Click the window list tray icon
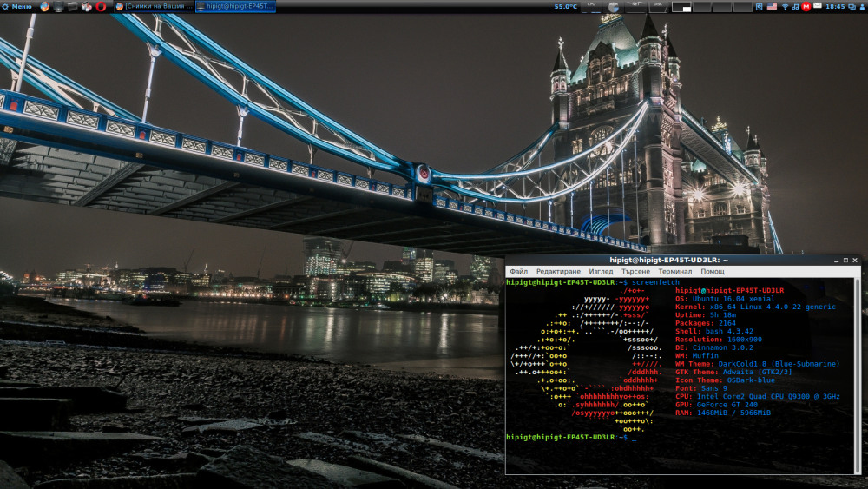The height and width of the screenshot is (489, 868). (852, 7)
